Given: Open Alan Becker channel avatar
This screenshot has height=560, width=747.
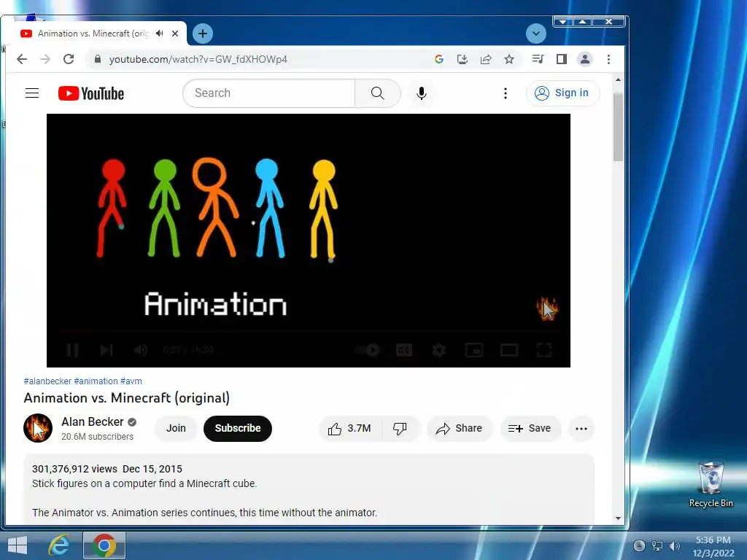Looking at the screenshot, I should pos(38,428).
